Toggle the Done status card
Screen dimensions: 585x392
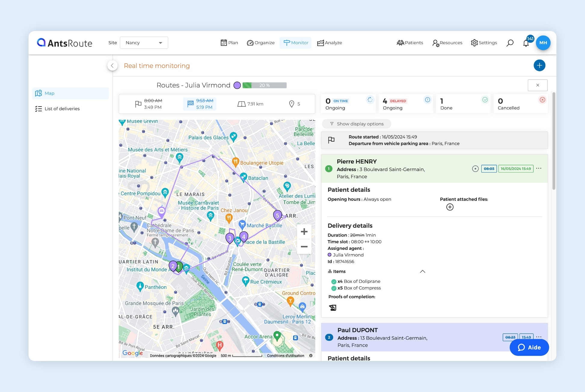tap(463, 104)
